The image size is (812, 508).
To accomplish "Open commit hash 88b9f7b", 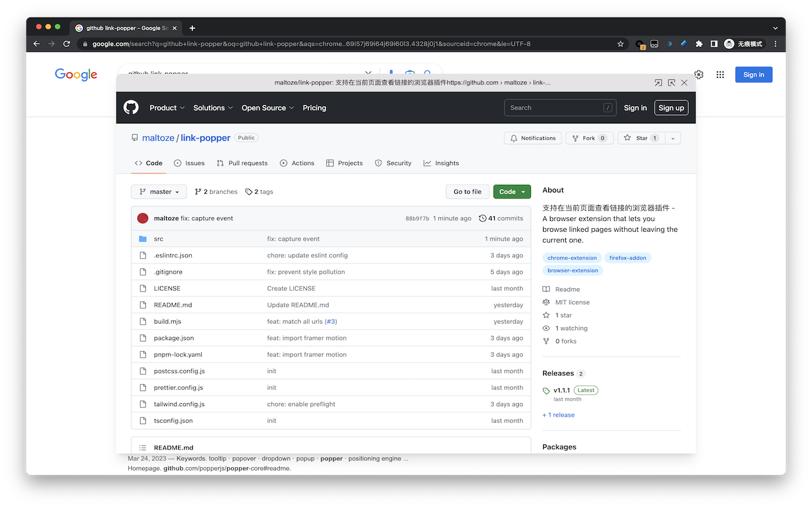I will [x=417, y=218].
